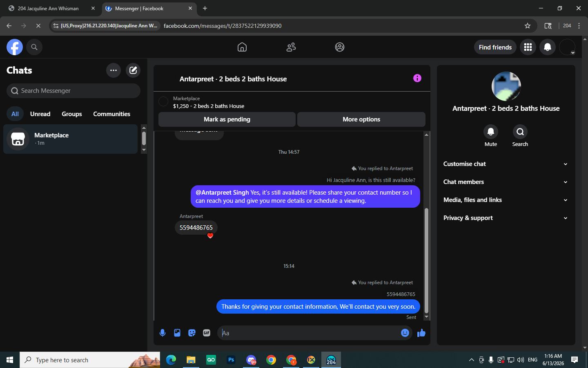This screenshot has height=368, width=588.
Task: Switch to the Communities chat filter
Action: (112, 114)
